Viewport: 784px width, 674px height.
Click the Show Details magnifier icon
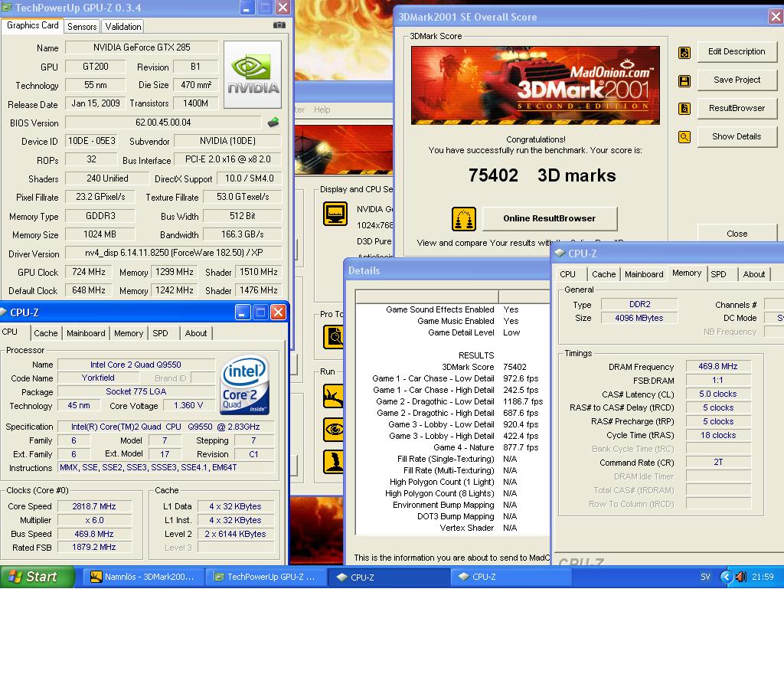pos(684,136)
